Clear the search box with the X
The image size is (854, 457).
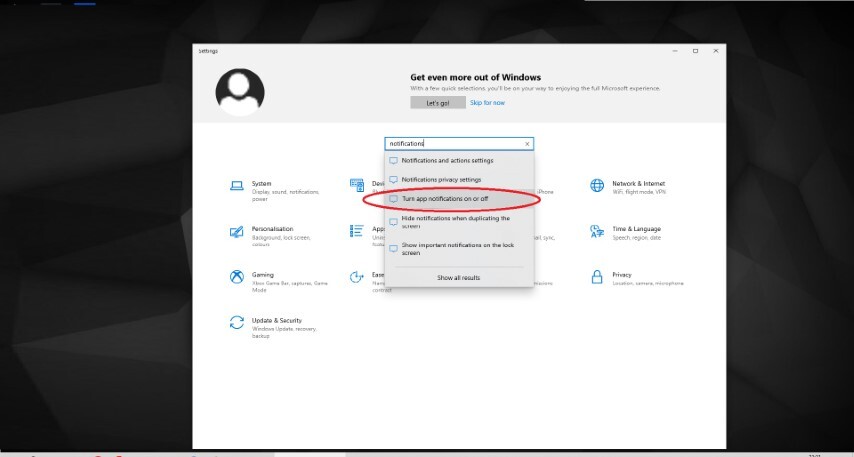[x=527, y=144]
